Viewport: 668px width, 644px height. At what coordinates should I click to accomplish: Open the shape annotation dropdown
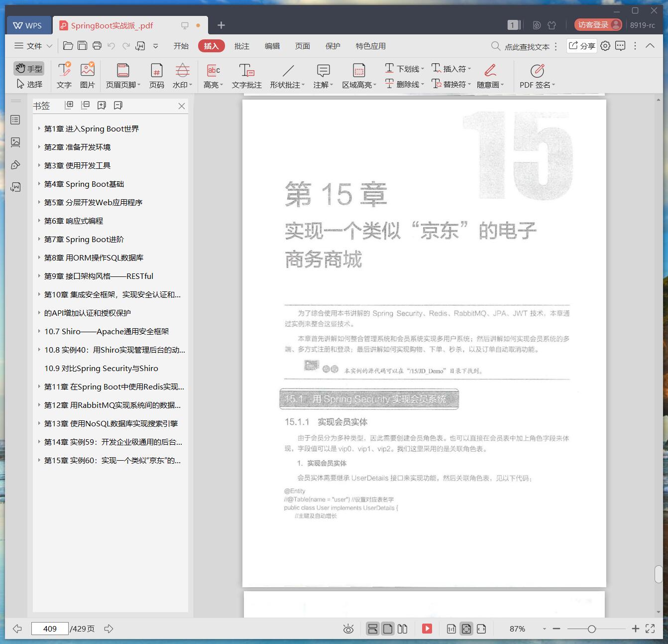point(288,76)
